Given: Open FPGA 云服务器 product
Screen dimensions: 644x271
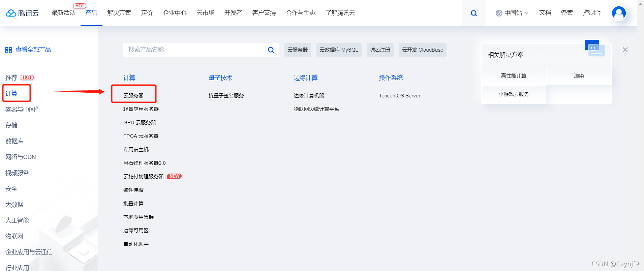Looking at the screenshot, I should (141, 136).
